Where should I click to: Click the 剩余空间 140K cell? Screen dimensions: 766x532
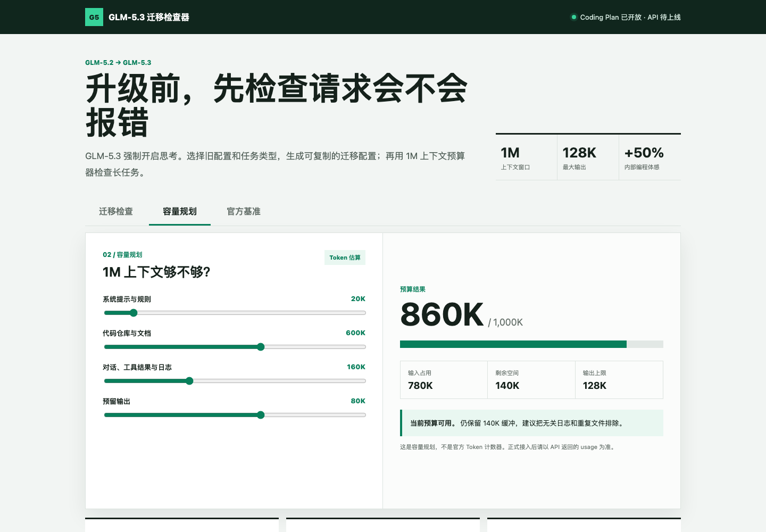click(531, 380)
